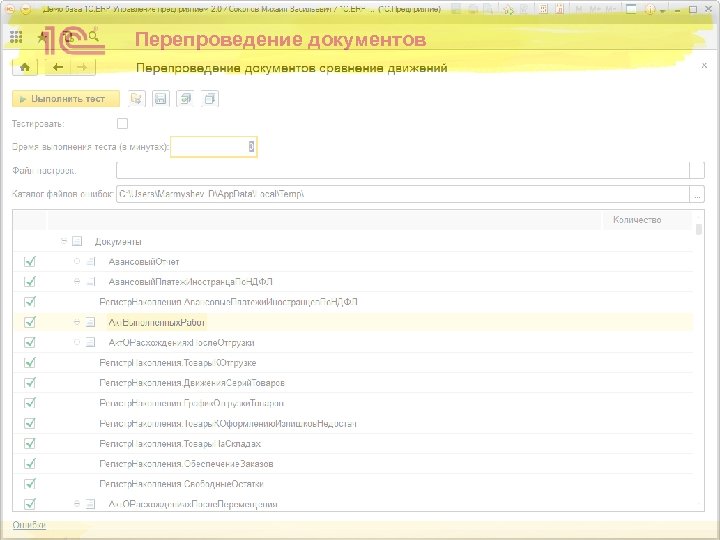Viewport: 720px width, 540px height.
Task: Click the load settings toolbar icon
Action: [136, 99]
